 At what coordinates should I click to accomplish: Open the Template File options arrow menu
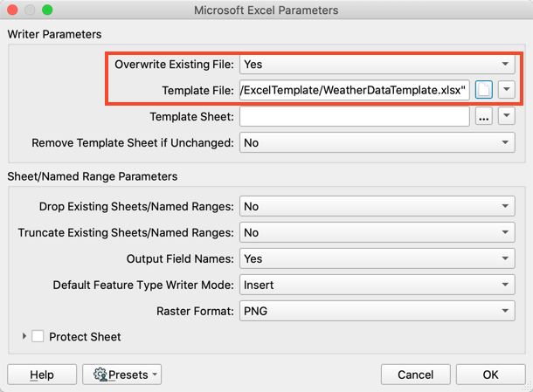(x=506, y=90)
